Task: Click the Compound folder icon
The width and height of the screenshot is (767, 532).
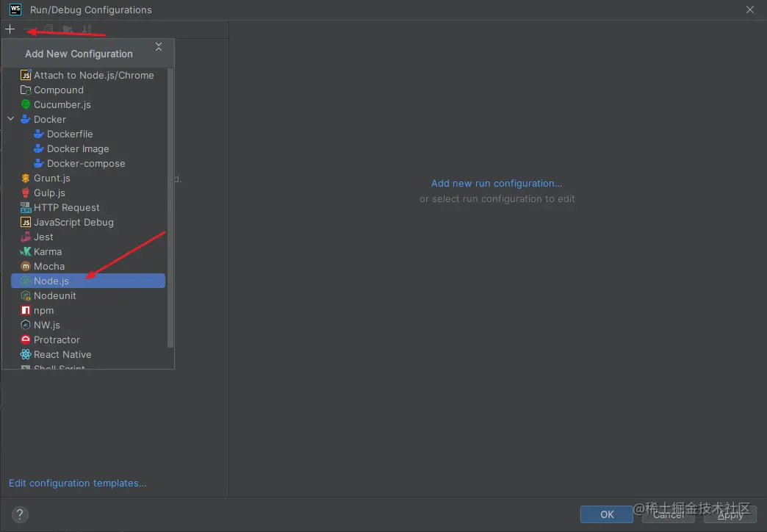Action: click(x=26, y=90)
